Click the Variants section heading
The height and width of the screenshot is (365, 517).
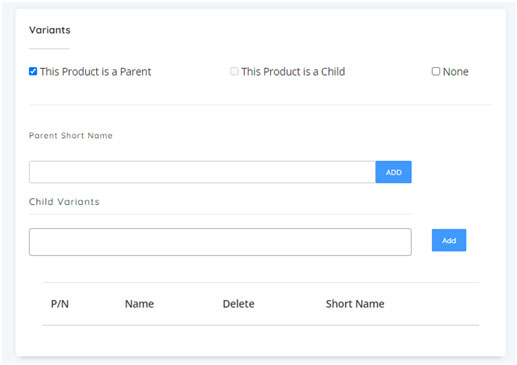coord(50,30)
